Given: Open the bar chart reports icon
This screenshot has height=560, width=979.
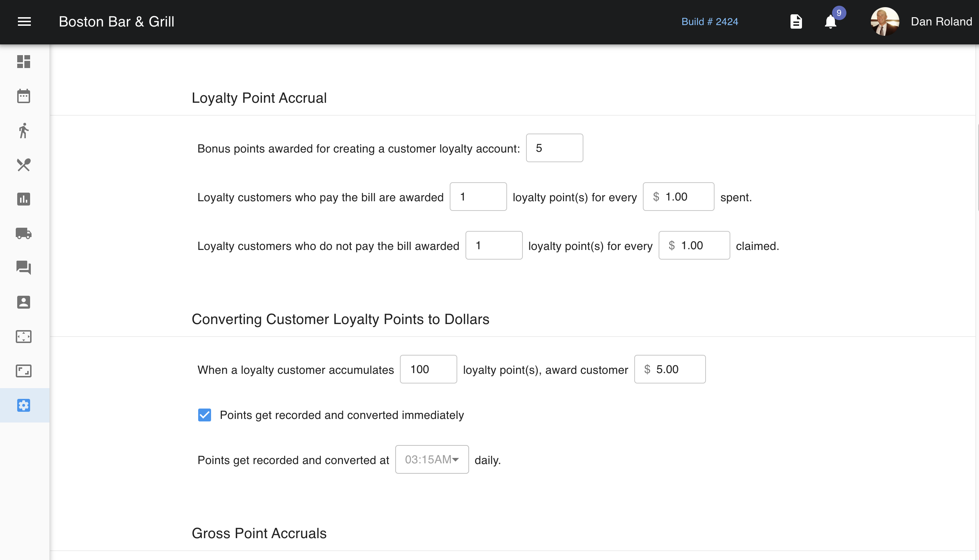Looking at the screenshot, I should tap(24, 199).
